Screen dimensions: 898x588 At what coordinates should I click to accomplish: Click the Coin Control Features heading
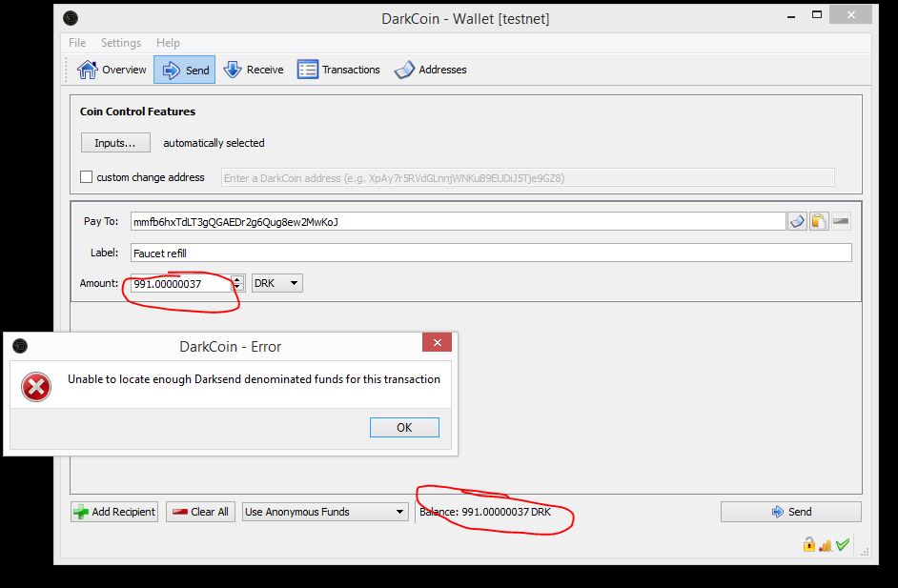[x=137, y=112]
